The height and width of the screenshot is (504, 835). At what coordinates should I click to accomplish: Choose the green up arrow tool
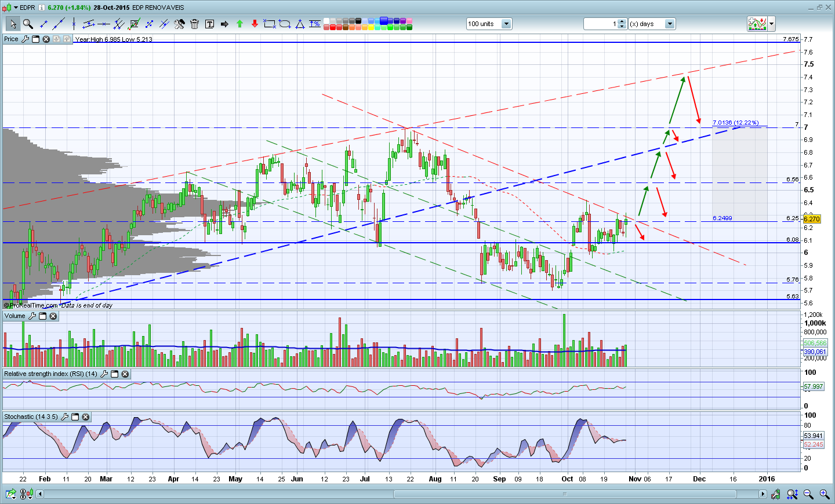[239, 24]
